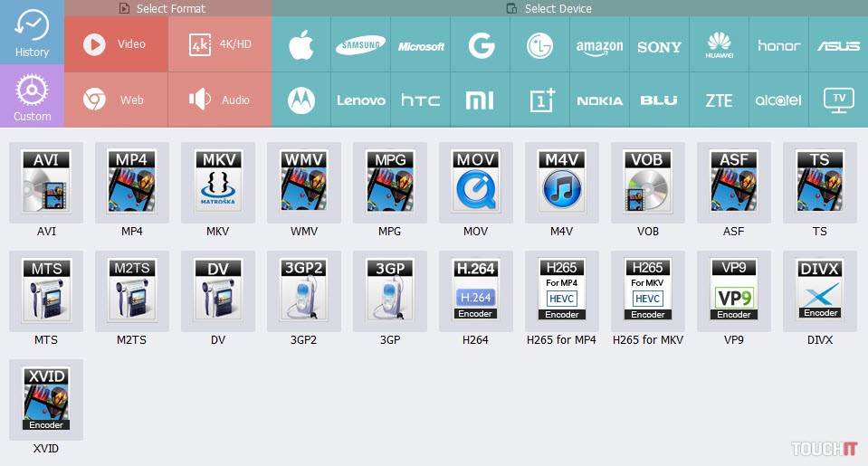Pick the DIVX encoder format
The height and width of the screenshot is (466, 868).
pyautogui.click(x=820, y=291)
